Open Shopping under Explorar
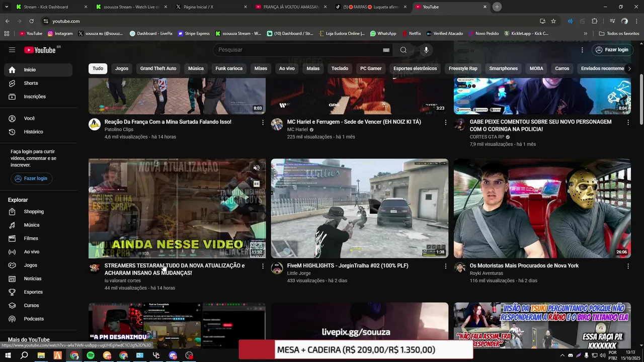The width and height of the screenshot is (644, 362). tap(38, 212)
